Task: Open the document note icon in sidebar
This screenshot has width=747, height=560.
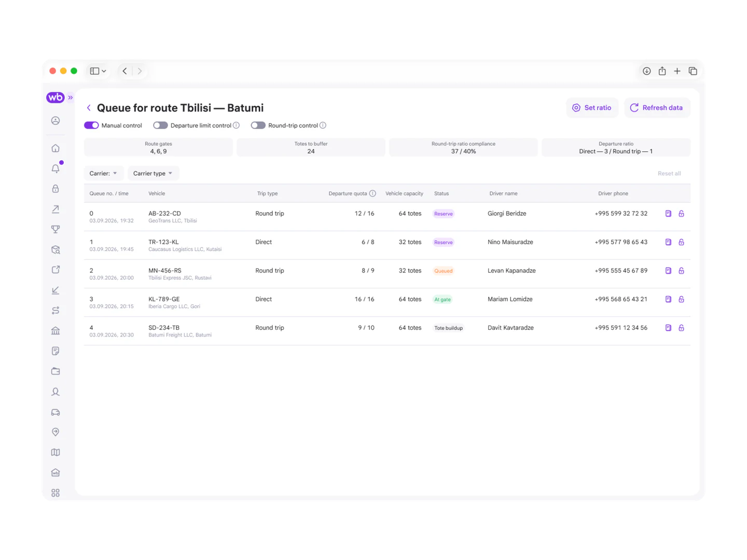Action: (x=56, y=351)
